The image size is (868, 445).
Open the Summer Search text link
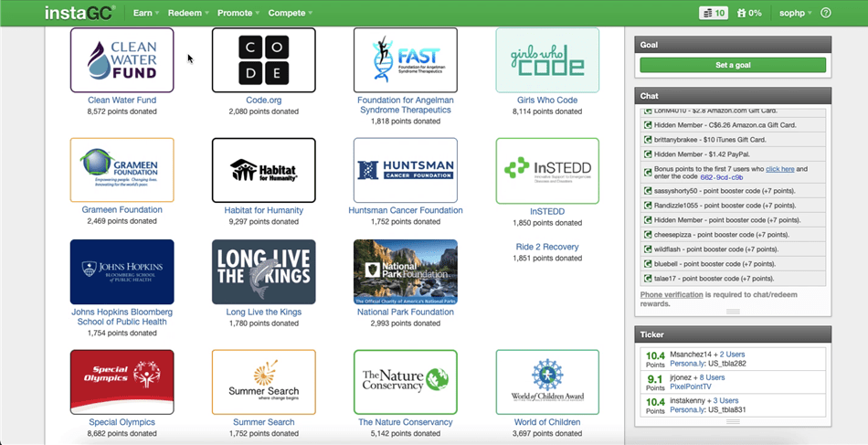pyautogui.click(x=263, y=422)
